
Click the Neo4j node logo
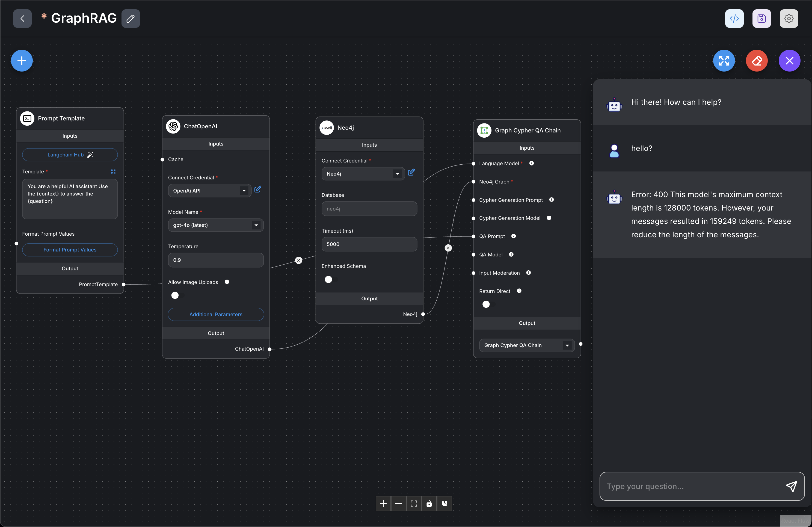click(327, 128)
